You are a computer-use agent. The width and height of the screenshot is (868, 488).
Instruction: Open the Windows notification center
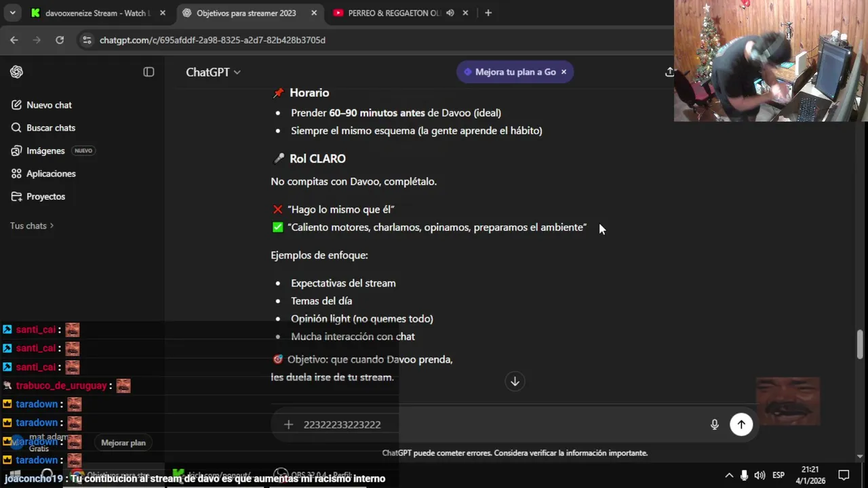pyautogui.click(x=844, y=475)
